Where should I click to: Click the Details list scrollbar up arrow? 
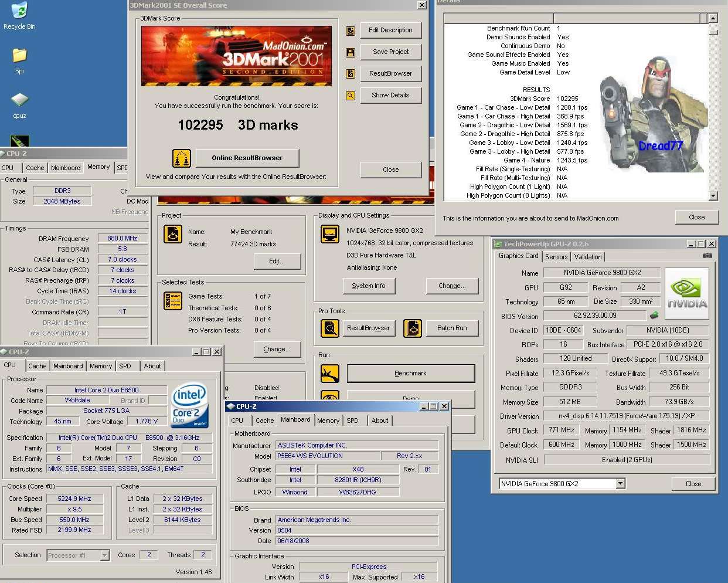[x=713, y=18]
